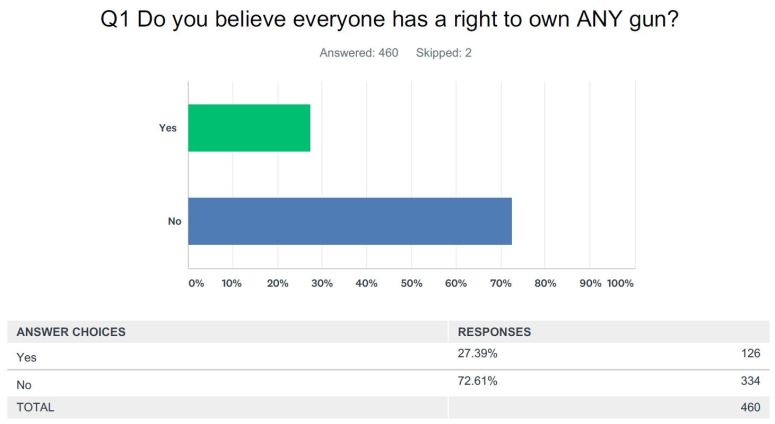Click the TOTAL row label
This screenshot has height=424, width=775.
point(35,407)
